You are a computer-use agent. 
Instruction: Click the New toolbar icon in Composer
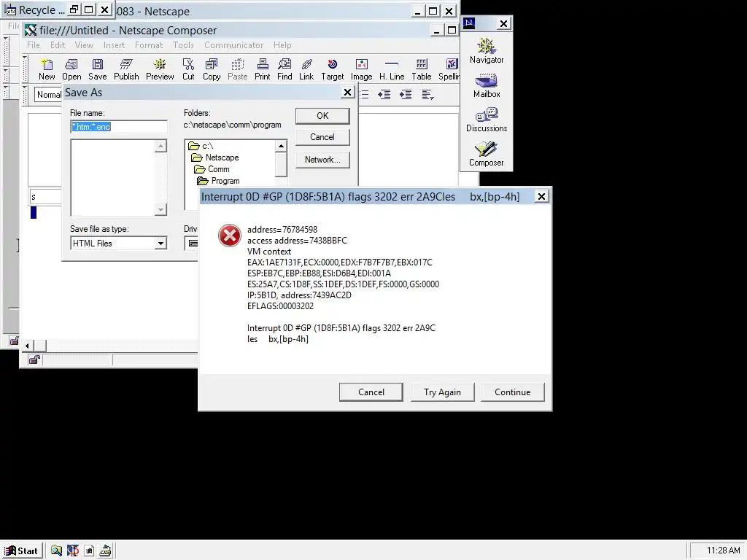(47, 69)
